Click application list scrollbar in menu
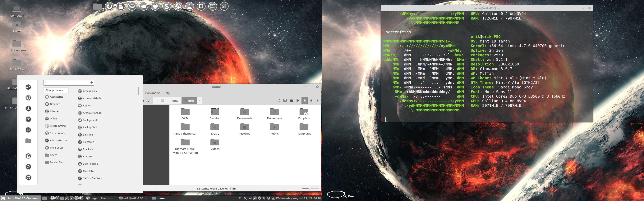The width and height of the screenshot is (644, 201). pyautogui.click(x=139, y=91)
